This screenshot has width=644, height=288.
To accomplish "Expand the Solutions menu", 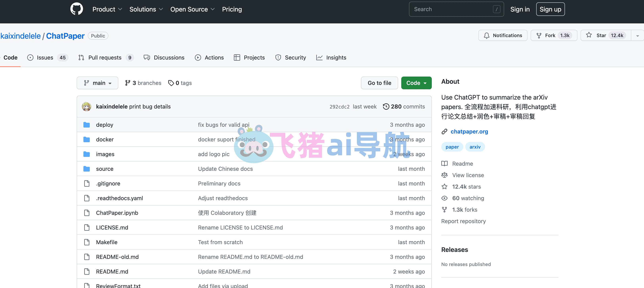I will click(146, 9).
